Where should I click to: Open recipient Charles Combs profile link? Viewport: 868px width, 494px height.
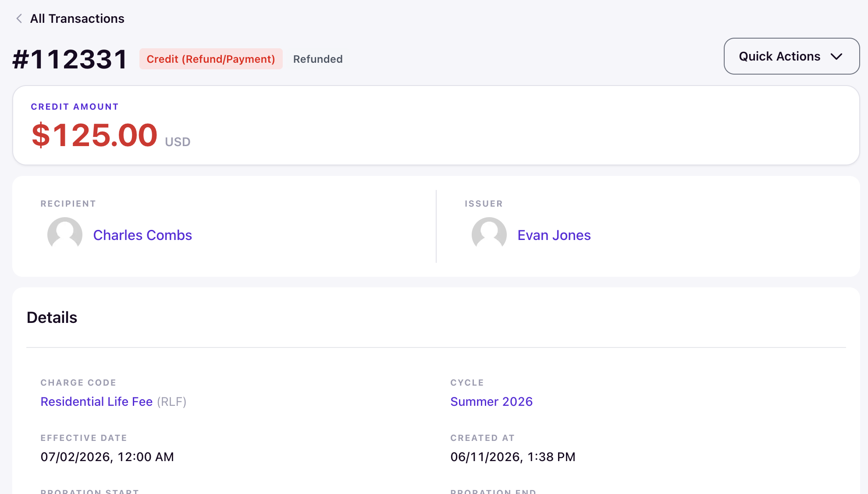coord(142,235)
